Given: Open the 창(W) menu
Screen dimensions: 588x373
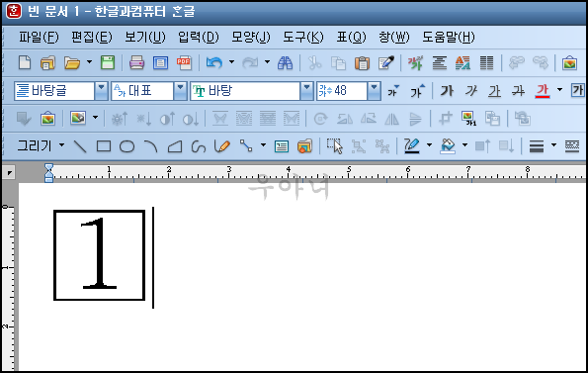Looking at the screenshot, I should coord(394,37).
